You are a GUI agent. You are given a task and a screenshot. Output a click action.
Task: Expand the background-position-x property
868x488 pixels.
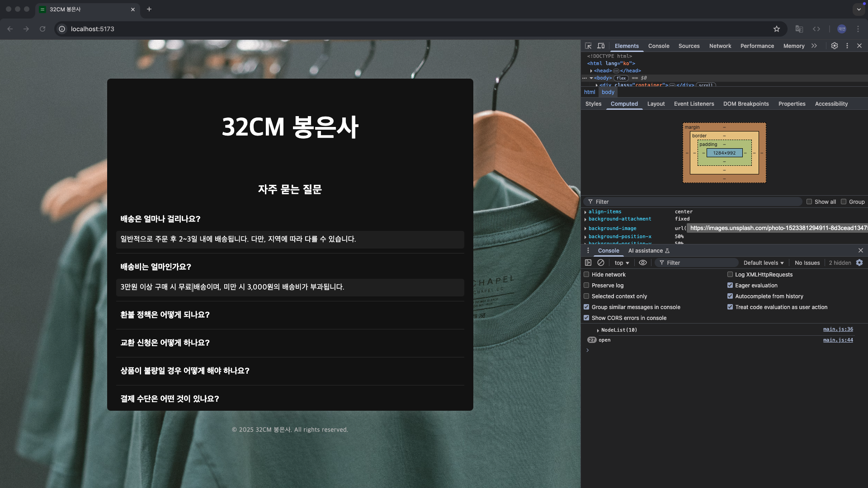(585, 237)
